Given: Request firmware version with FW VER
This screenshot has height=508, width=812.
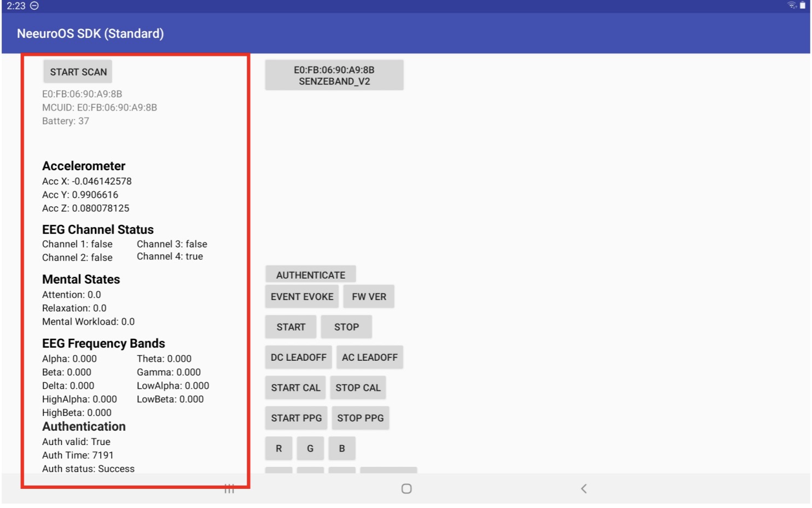Looking at the screenshot, I should coord(369,296).
